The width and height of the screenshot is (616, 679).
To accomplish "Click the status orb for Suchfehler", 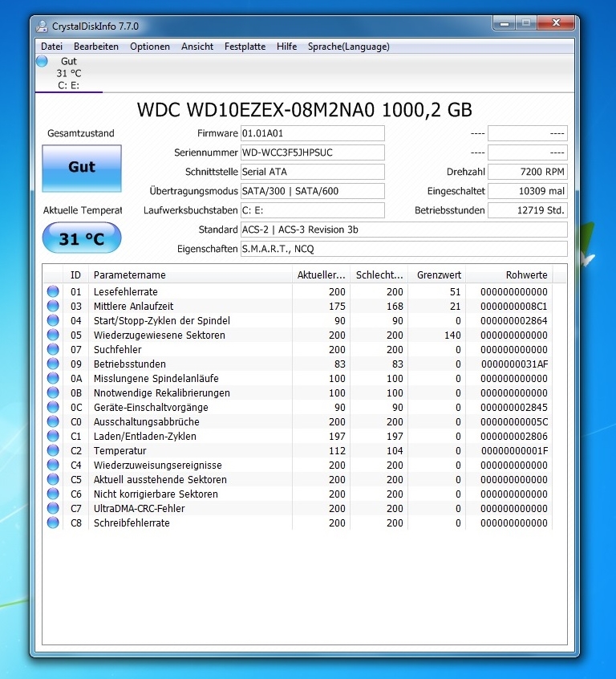I will tap(53, 349).
